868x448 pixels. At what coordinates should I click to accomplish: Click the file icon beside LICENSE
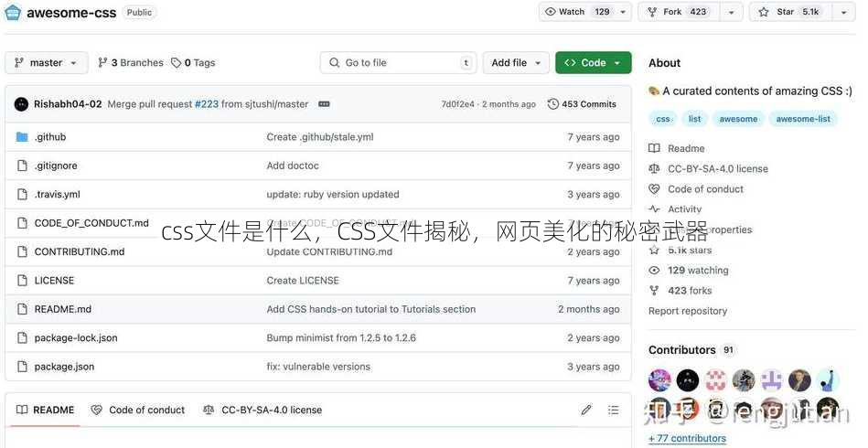click(x=22, y=281)
